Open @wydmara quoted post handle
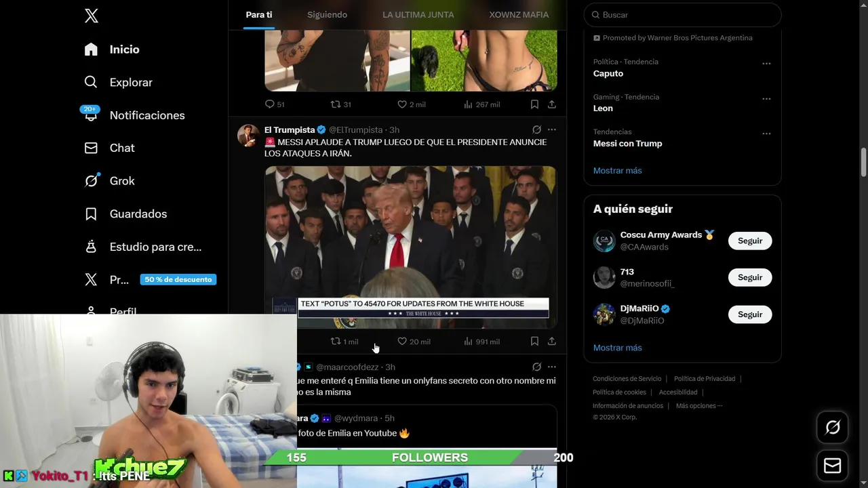The width and height of the screenshot is (868, 488). tap(356, 418)
